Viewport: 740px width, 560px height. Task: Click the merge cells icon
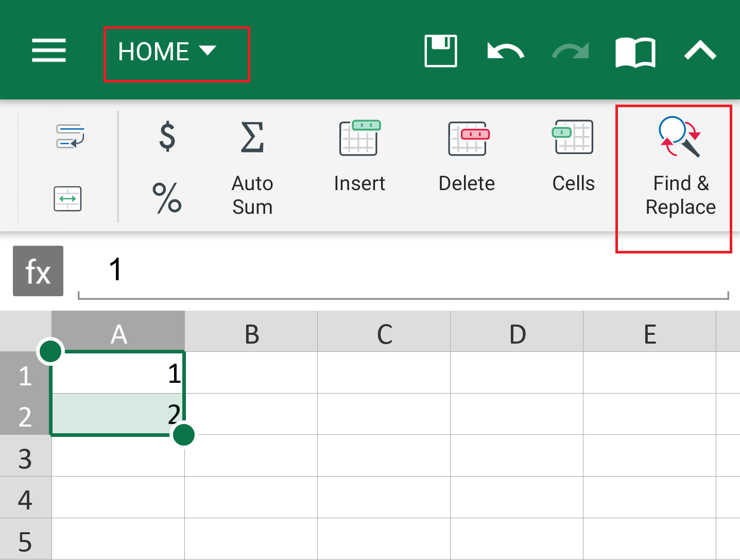tap(67, 199)
